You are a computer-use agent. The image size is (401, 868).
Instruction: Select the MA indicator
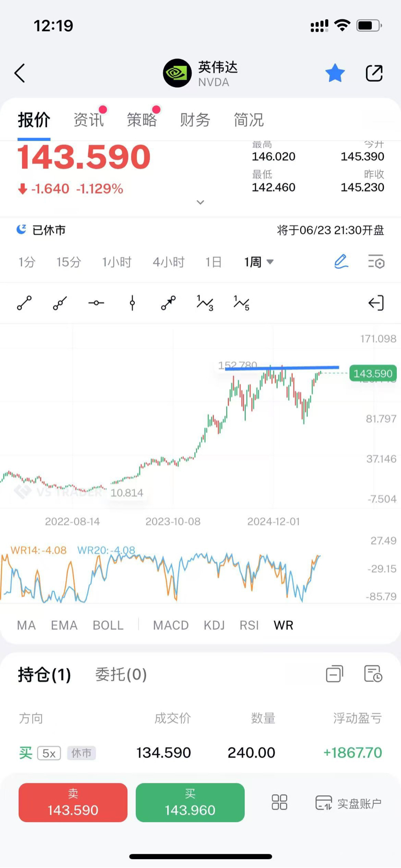click(27, 625)
